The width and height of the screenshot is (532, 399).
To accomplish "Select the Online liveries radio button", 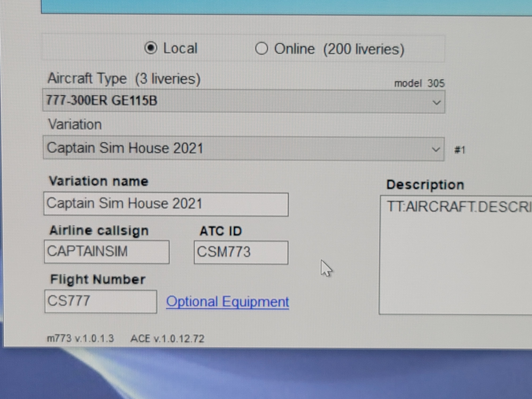I will 261,49.
